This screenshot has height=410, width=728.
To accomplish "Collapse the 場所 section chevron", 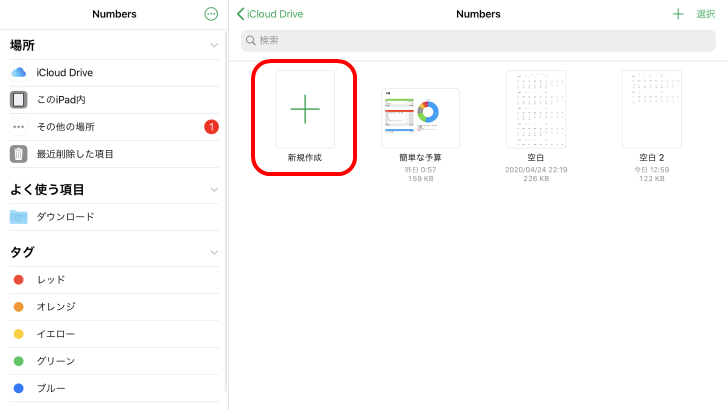I will pos(214,46).
